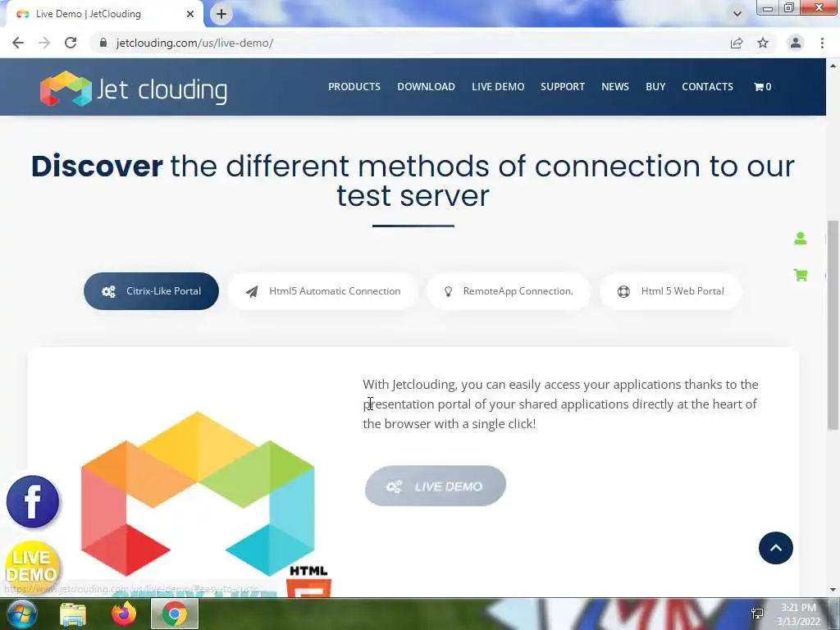Open the NEWS page

[x=615, y=87]
